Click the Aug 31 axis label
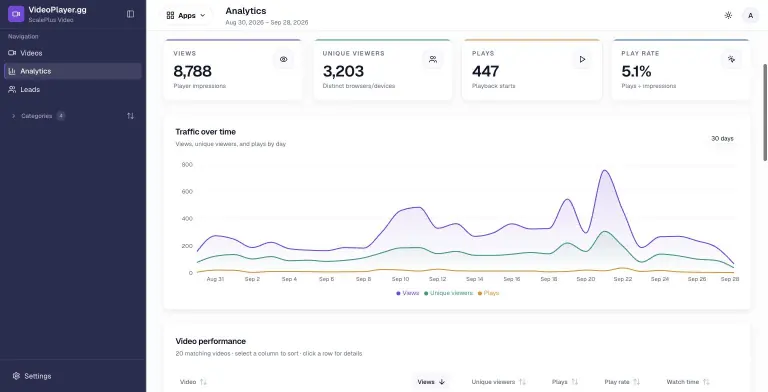768x392 pixels. pos(215,279)
